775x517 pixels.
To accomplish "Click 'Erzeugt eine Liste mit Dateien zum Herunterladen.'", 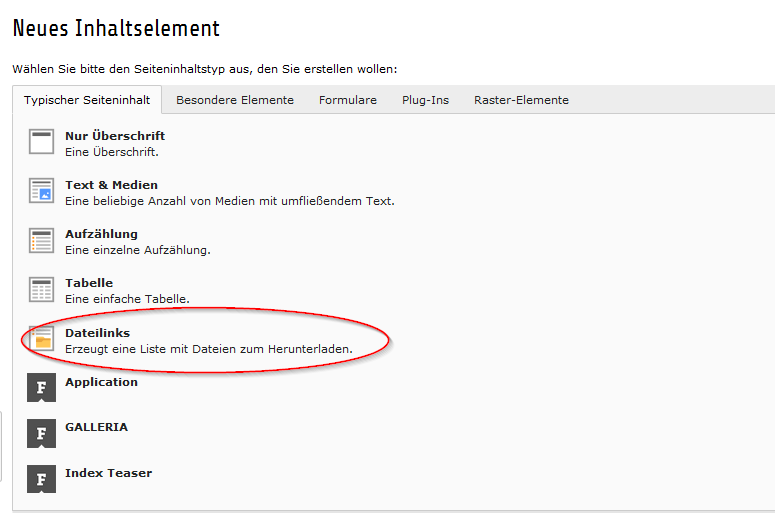I will 209,349.
